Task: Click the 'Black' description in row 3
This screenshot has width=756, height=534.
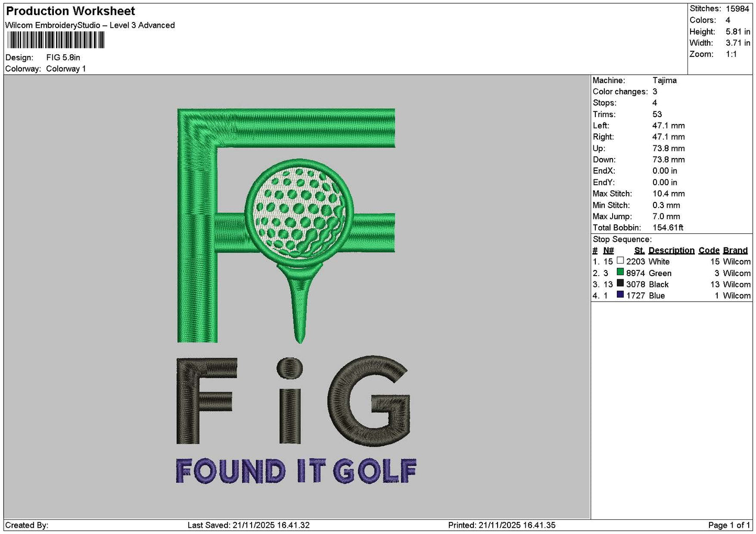Action: pos(658,285)
